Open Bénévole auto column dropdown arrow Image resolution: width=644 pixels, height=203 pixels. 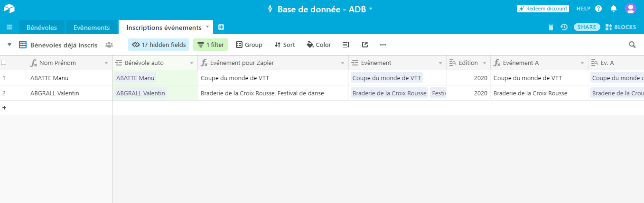(x=192, y=63)
